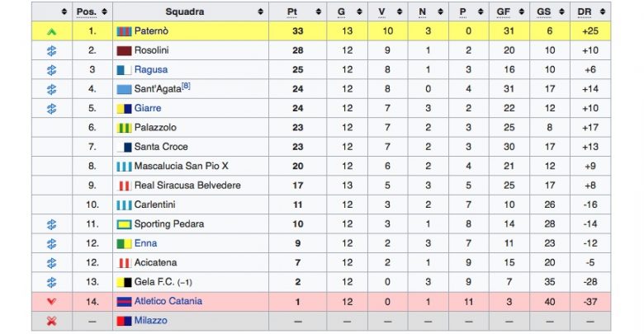Click the blue playoff icon in Rosolini row
Image resolution: width=644 pixels, height=334 pixels.
click(x=51, y=51)
